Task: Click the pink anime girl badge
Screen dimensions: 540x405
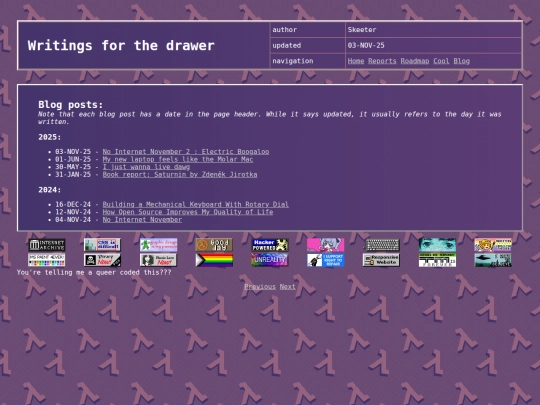Action: click(326, 245)
